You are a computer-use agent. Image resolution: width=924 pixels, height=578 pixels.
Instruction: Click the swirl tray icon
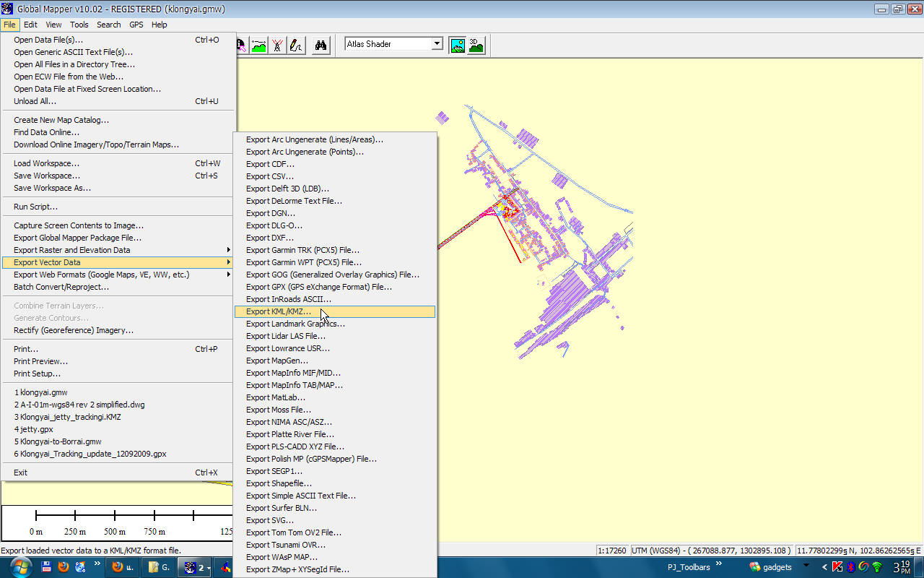(x=863, y=567)
